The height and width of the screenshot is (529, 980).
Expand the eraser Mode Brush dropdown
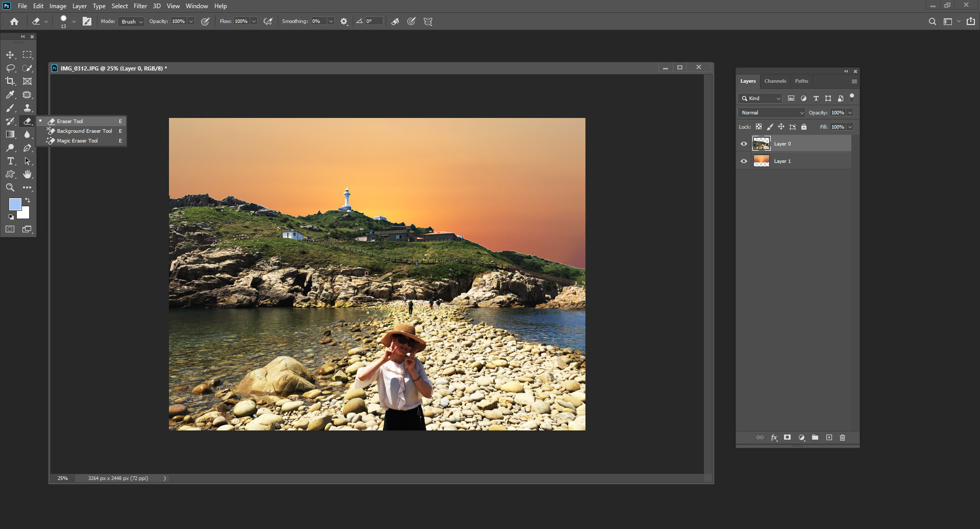[131, 21]
